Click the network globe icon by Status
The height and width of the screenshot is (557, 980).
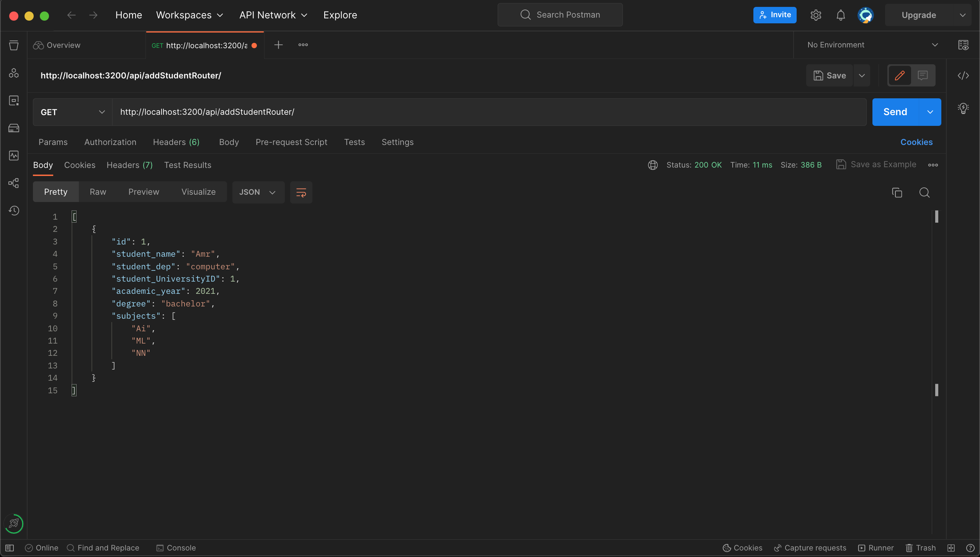pyautogui.click(x=653, y=165)
